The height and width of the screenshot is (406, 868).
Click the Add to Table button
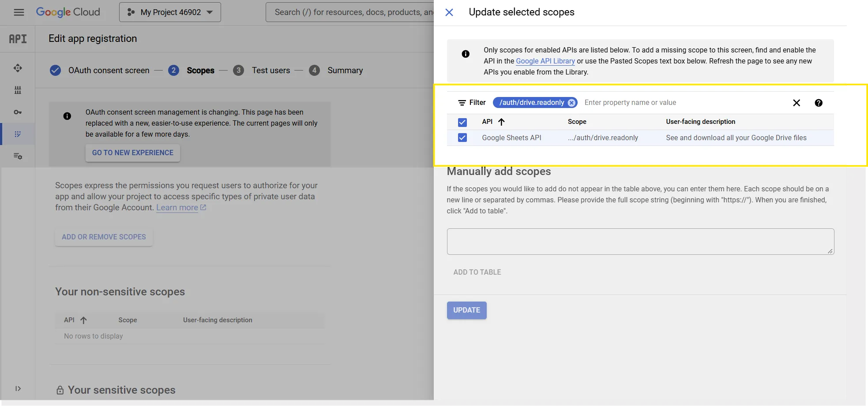(x=477, y=272)
